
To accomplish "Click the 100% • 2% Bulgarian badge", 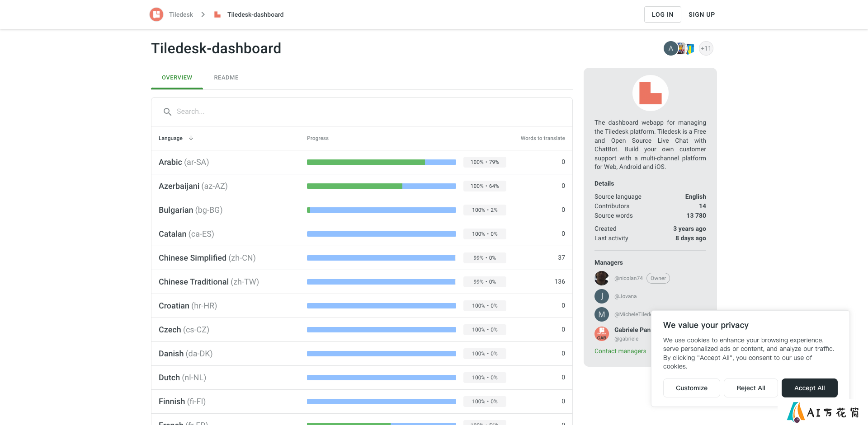I will click(x=485, y=210).
